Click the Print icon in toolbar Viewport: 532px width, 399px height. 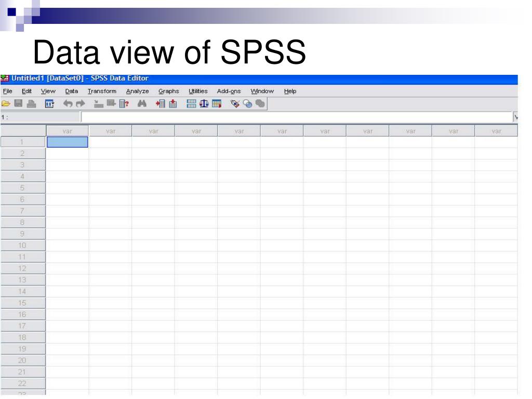[x=31, y=104]
